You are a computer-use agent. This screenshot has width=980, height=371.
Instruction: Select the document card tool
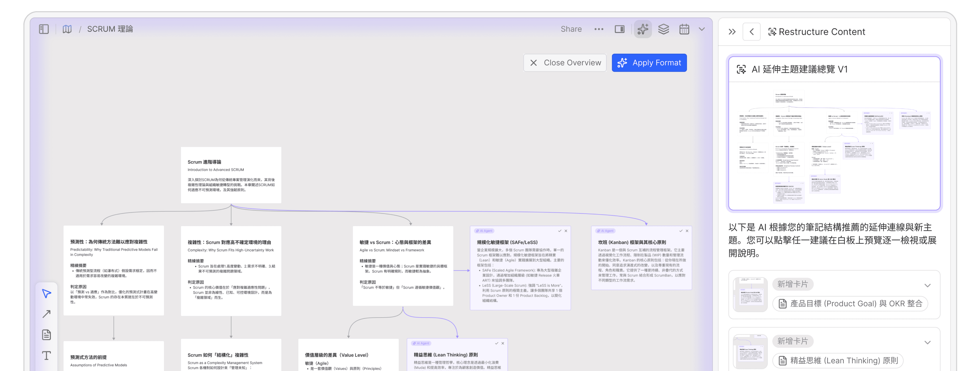(46, 335)
